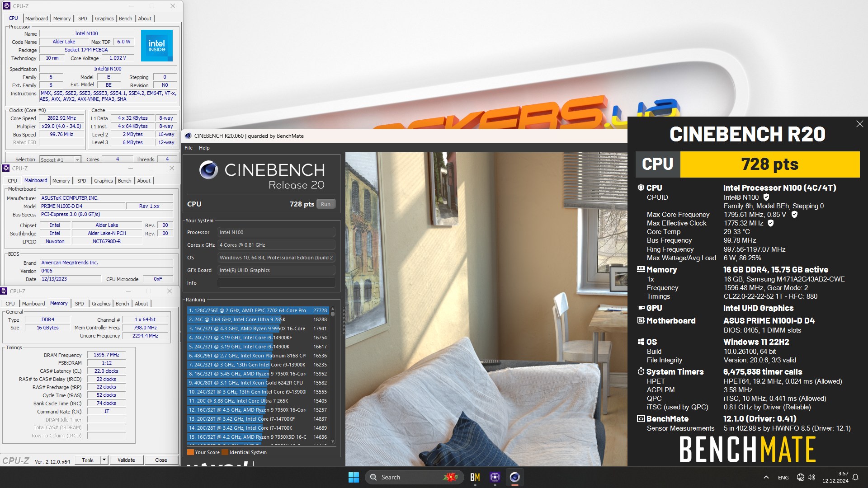Click the Memory icon in BenchMate panel
Screen dimensions: 868x488
click(641, 269)
